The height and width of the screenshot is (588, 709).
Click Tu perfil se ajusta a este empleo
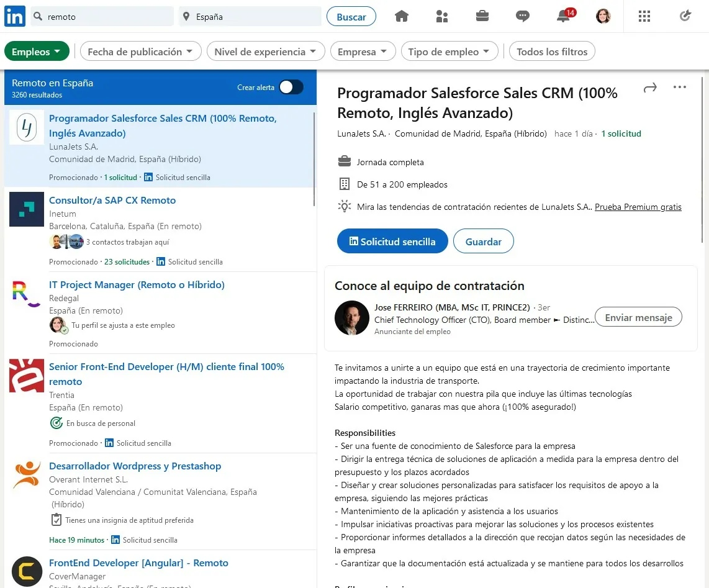pyautogui.click(x=123, y=325)
